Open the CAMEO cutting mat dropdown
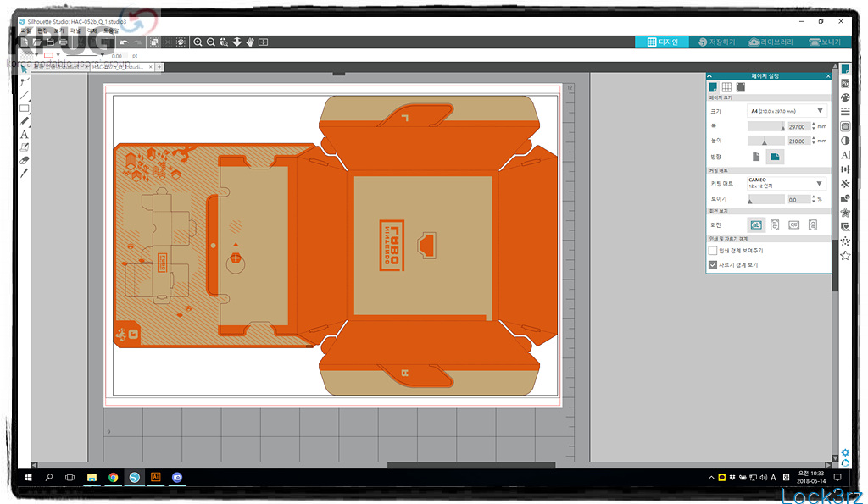 pos(787,183)
